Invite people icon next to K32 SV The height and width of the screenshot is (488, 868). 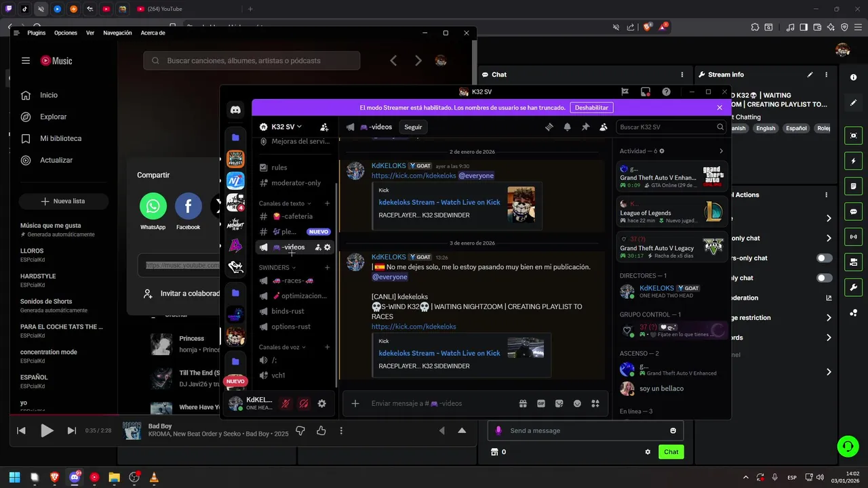[x=324, y=127]
